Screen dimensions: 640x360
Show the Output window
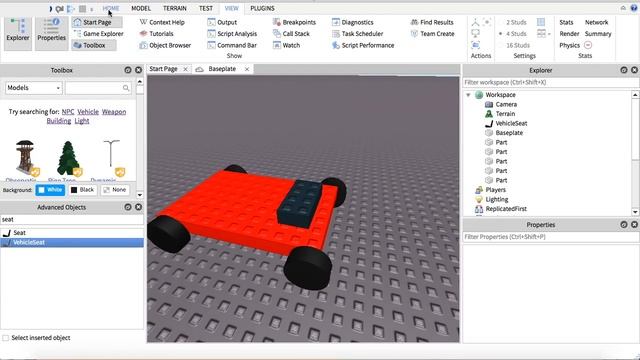pos(222,22)
